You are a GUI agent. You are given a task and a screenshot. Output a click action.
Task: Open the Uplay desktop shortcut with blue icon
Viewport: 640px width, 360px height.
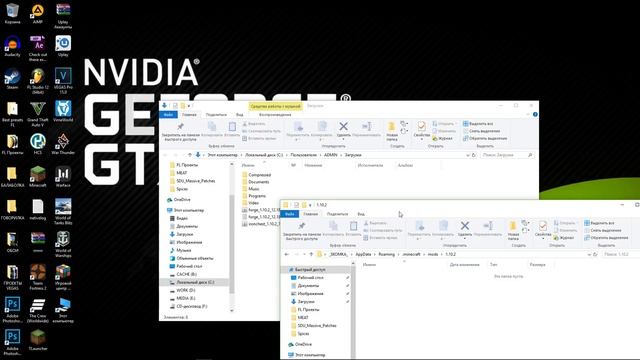63,45
